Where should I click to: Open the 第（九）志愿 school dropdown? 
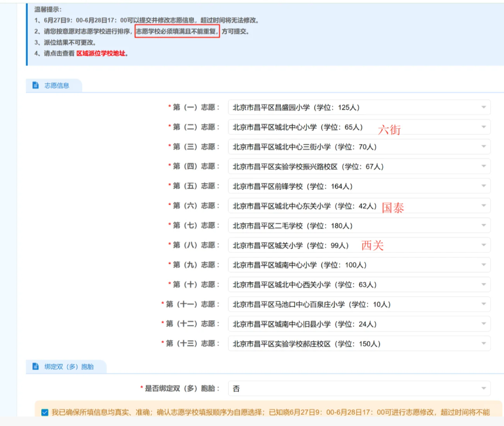pyautogui.click(x=359, y=265)
